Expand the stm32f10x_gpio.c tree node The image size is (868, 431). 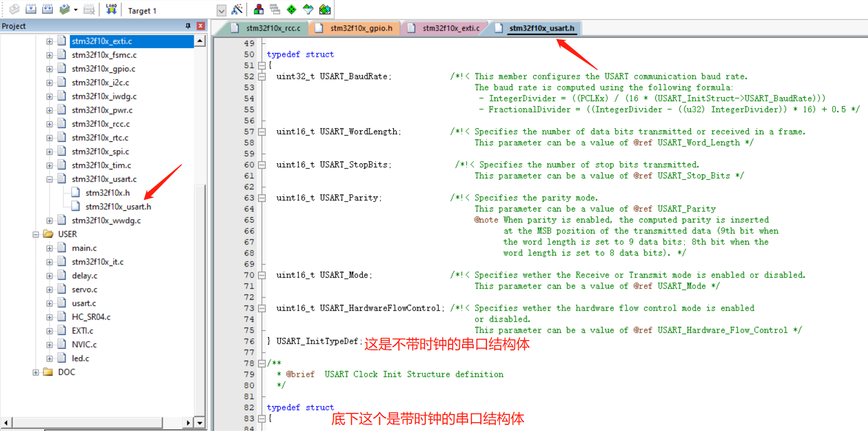pos(50,69)
